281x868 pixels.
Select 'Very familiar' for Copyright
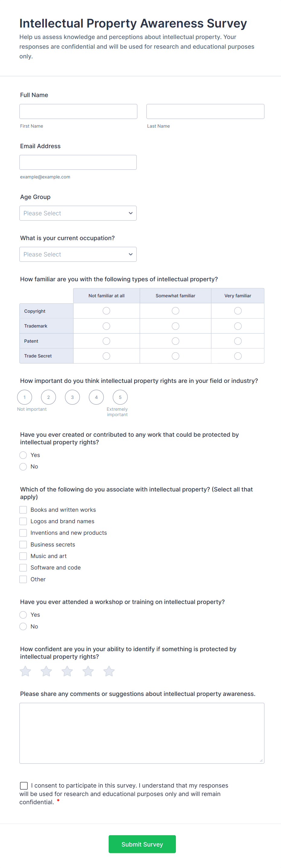pos(237,311)
